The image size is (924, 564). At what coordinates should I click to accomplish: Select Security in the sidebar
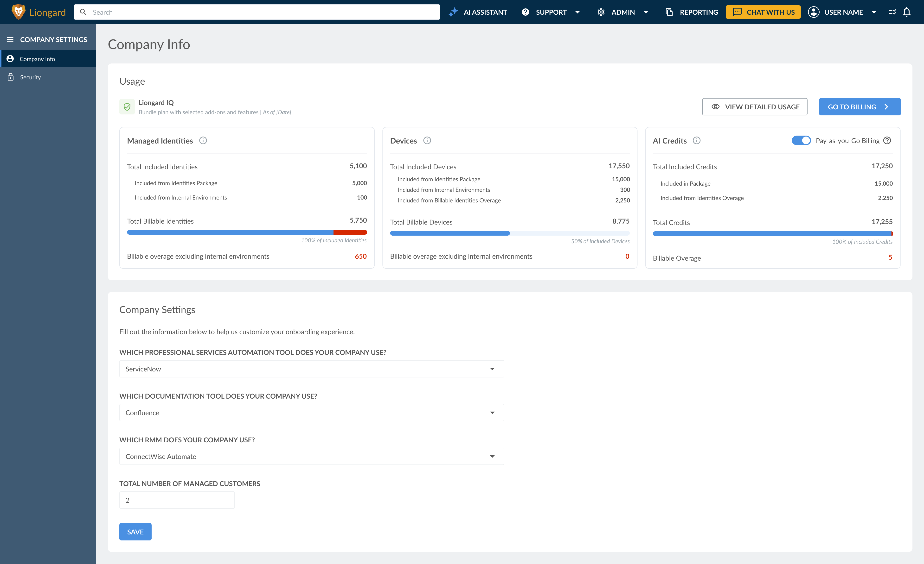(x=30, y=77)
